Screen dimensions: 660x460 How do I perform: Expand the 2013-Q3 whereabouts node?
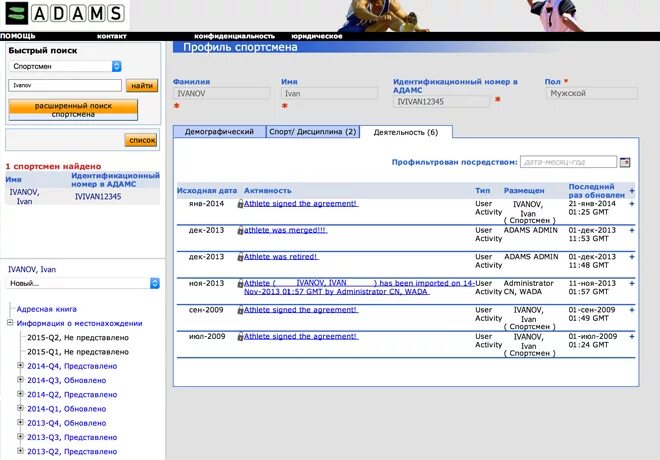20,436
